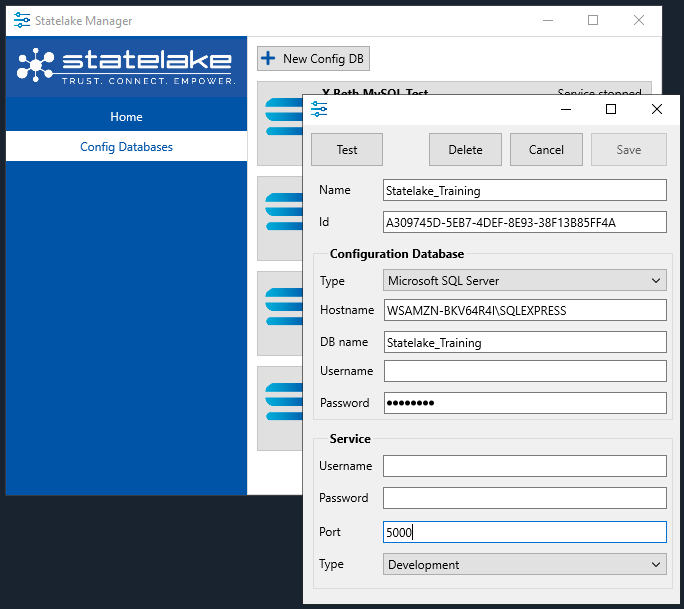Minimize the Statelake Manager main window

coord(548,20)
